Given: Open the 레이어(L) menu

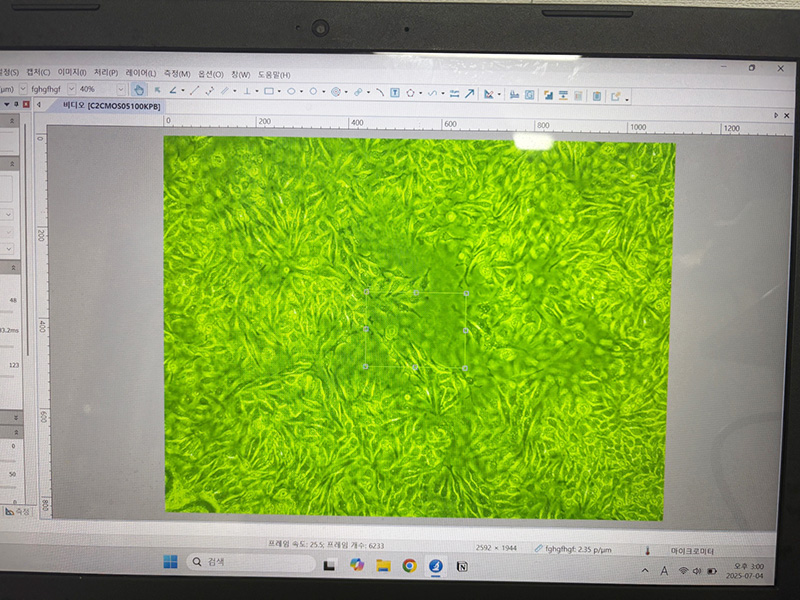Looking at the screenshot, I should click(x=140, y=73).
